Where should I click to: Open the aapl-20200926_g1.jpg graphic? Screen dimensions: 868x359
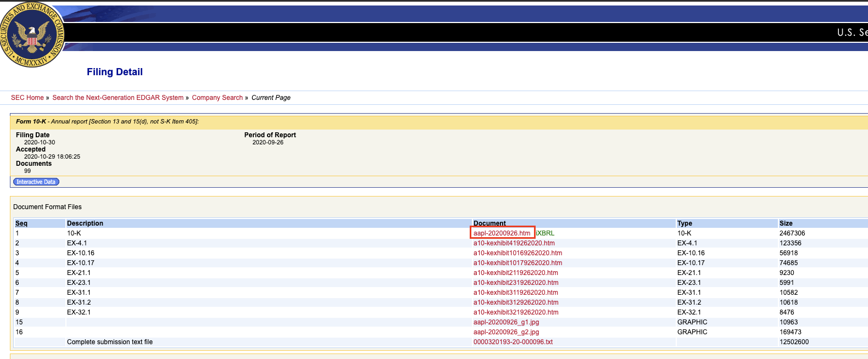507,322
